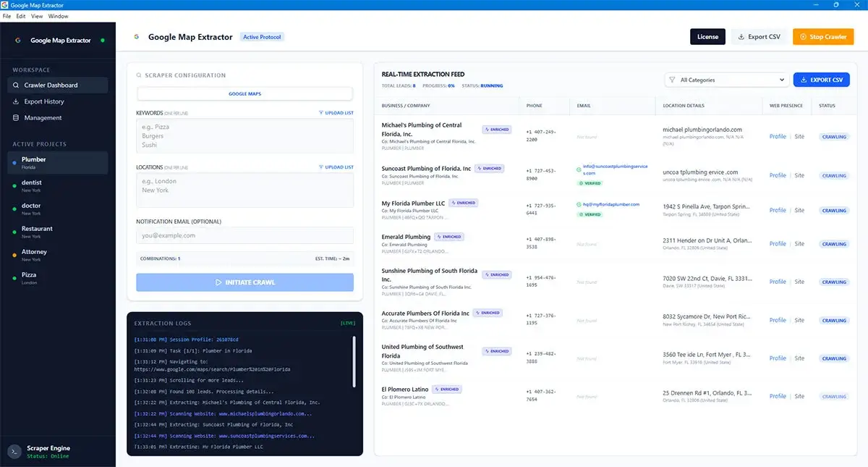868x467 pixels.
Task: Click Upload List for locations
Action: [336, 167]
